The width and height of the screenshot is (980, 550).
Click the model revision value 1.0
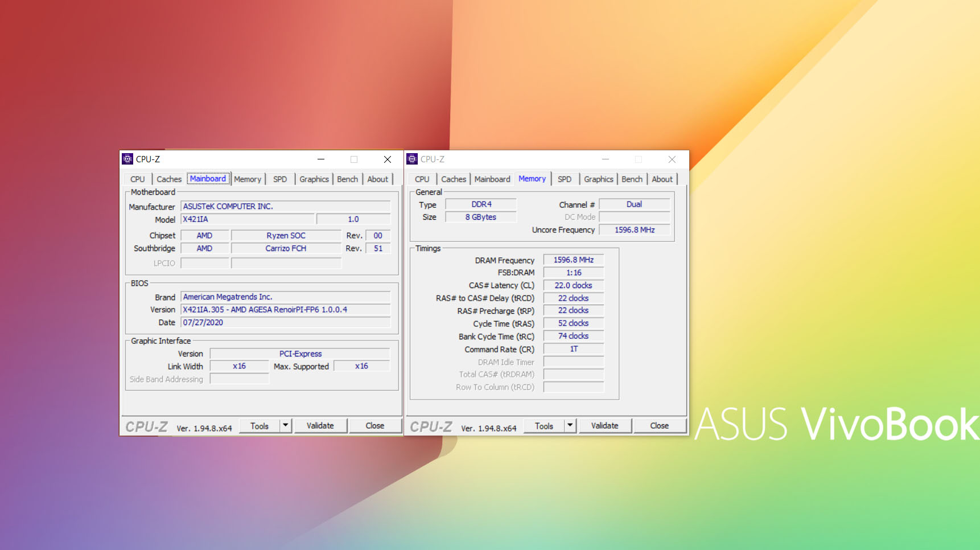353,219
